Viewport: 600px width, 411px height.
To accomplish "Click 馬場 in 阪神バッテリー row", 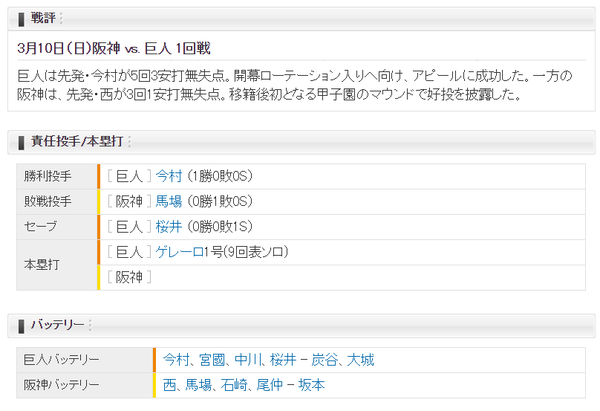I will pos(198,385).
